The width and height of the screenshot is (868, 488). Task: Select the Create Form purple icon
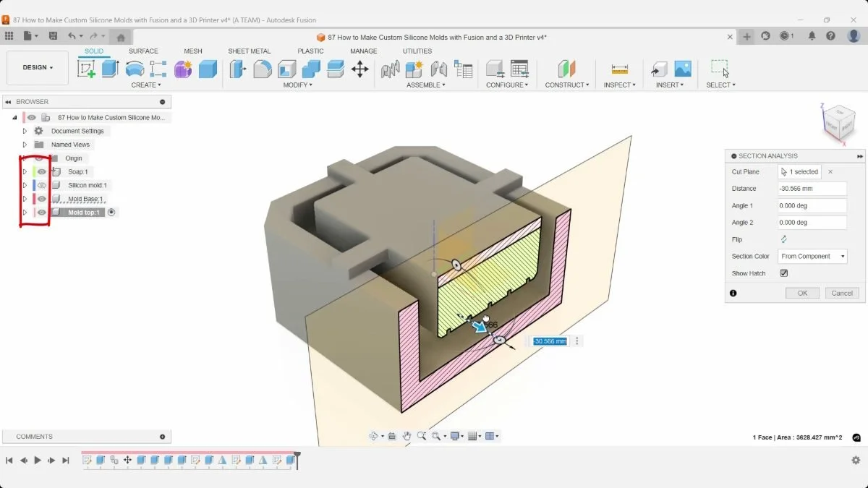tap(183, 69)
